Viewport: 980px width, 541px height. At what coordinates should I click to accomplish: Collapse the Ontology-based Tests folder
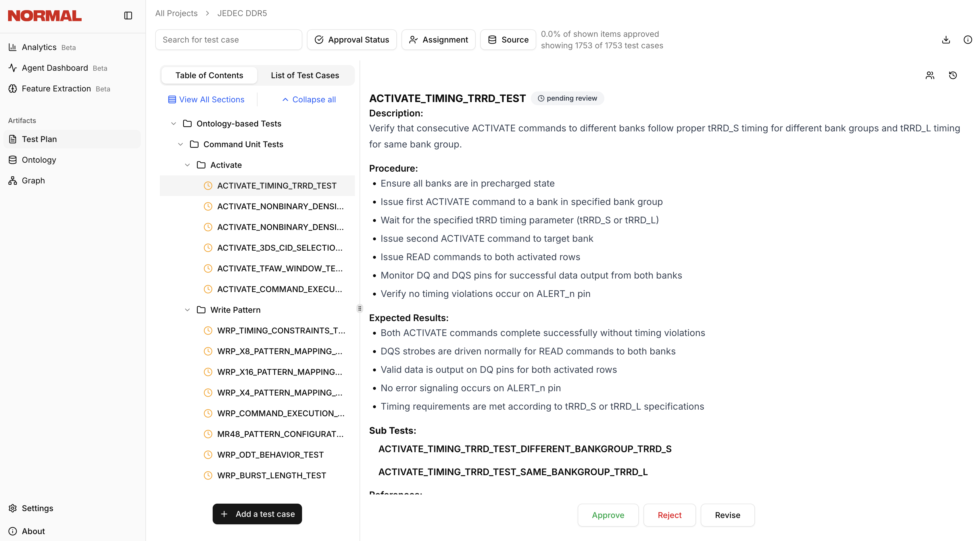point(174,124)
